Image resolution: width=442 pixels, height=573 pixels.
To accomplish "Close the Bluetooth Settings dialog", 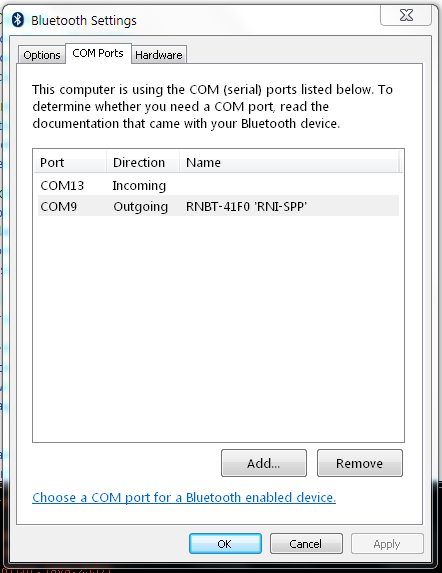I will (406, 15).
